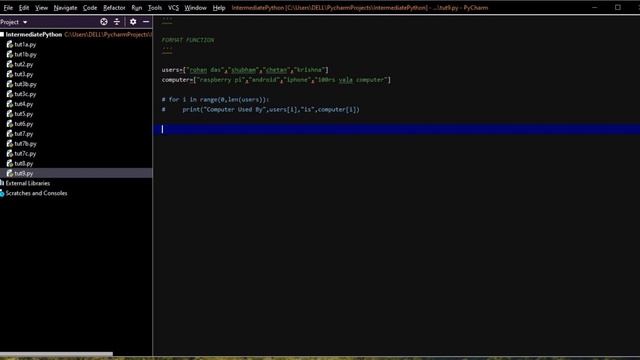Select tut6.py in project tree
Viewport: 640px width, 360px height.
(24, 124)
